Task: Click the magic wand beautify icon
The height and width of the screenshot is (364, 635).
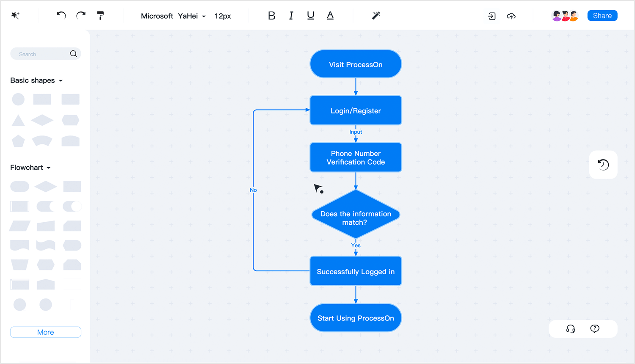Action: [x=376, y=16]
